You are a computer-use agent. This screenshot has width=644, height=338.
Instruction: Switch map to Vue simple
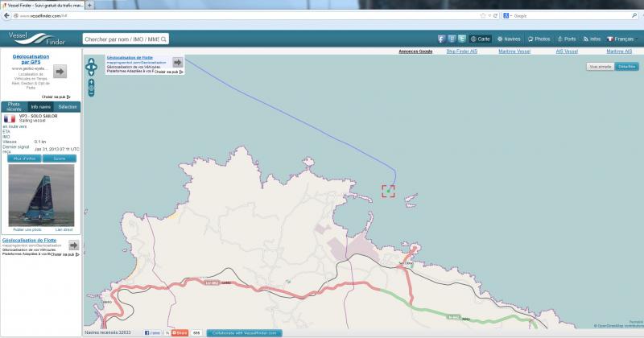coord(600,67)
